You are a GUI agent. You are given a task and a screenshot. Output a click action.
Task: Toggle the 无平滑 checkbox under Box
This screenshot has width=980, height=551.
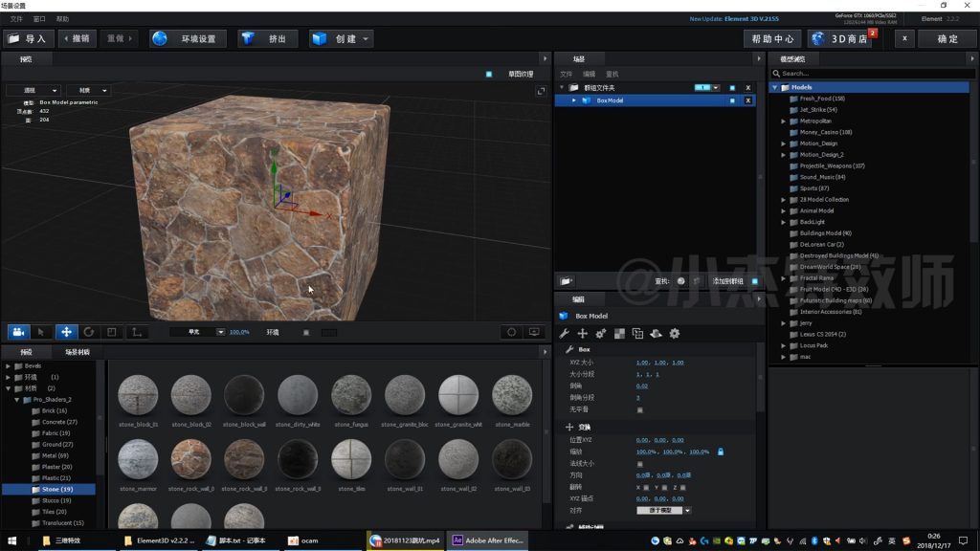[x=639, y=409]
